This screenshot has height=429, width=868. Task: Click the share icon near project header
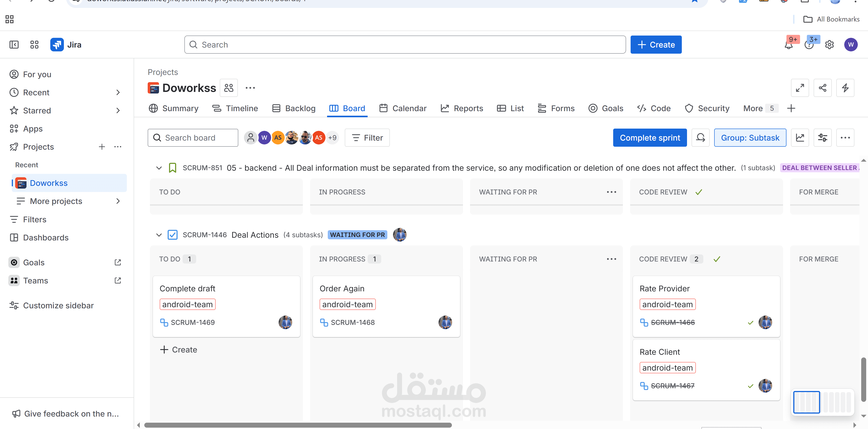(x=822, y=88)
